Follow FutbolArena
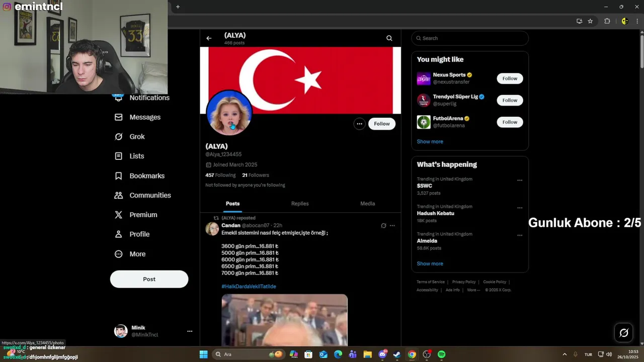The width and height of the screenshot is (644, 362). click(x=510, y=122)
